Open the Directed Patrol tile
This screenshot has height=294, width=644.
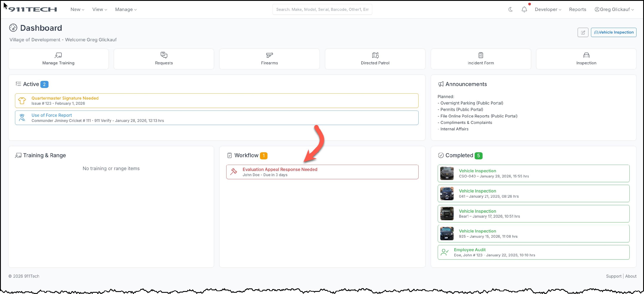(375, 59)
